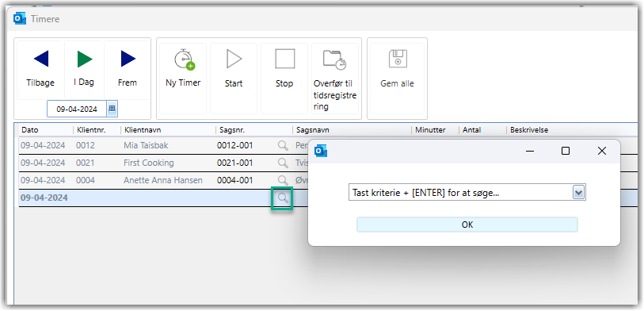Expand the search criteria dropdown arrow
Viewport: 644px width, 311px height.
pyautogui.click(x=579, y=193)
